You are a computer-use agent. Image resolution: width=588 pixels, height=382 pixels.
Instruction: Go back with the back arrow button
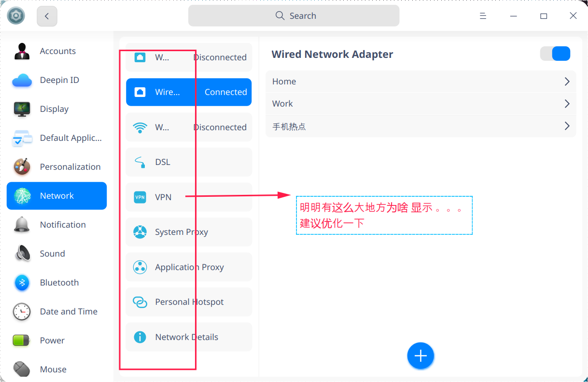[46, 16]
